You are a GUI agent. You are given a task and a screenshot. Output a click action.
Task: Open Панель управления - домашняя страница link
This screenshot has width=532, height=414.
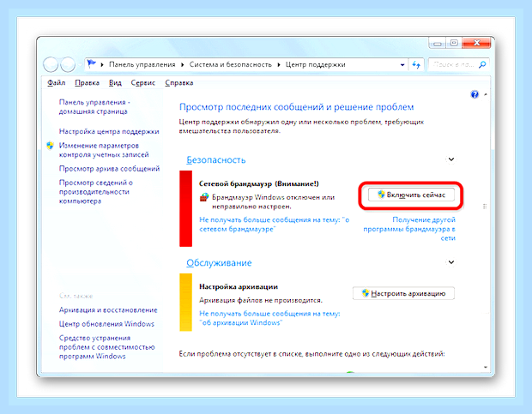94,107
